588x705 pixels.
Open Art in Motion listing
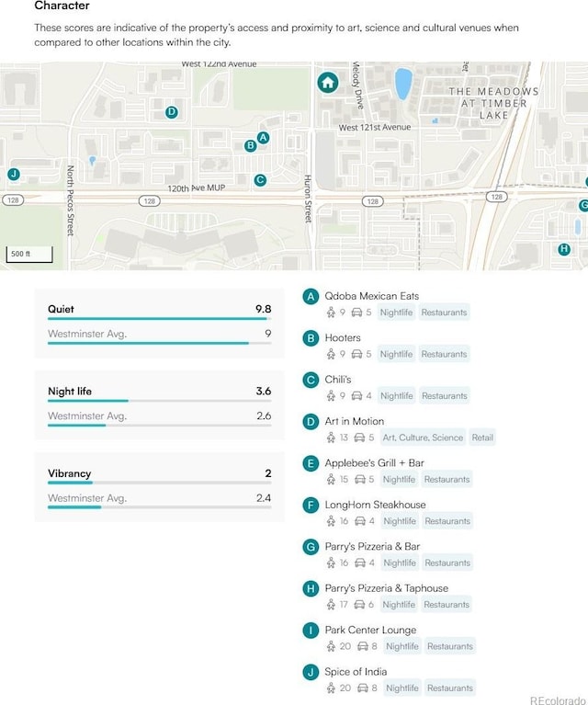355,422
